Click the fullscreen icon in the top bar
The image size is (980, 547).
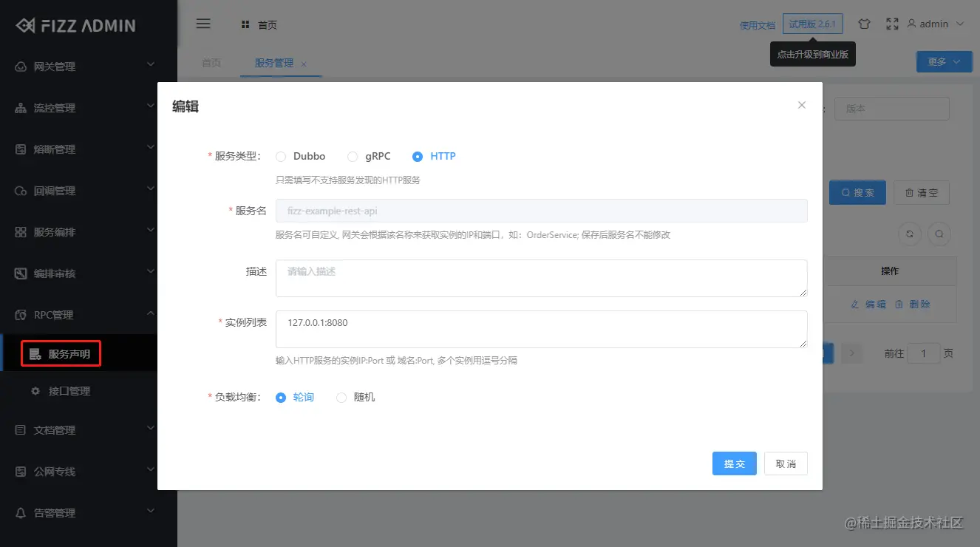(x=894, y=23)
